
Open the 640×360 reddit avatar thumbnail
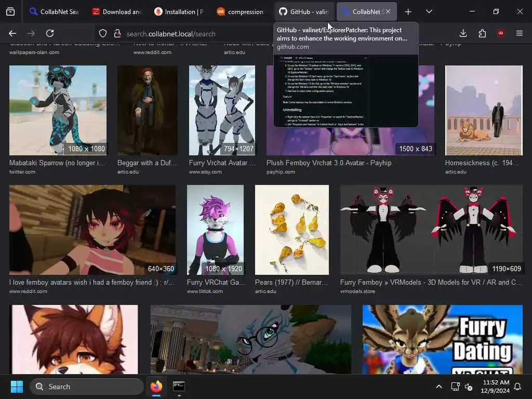click(x=92, y=230)
